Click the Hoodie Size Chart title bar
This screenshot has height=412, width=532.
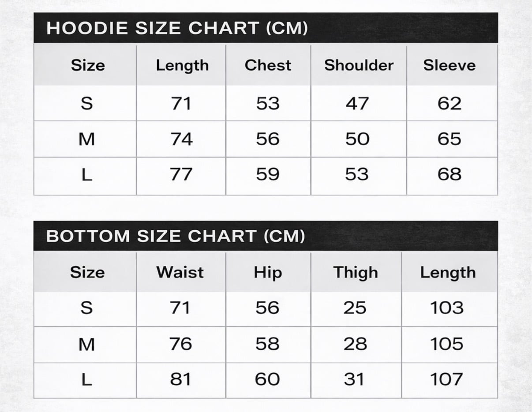pos(177,29)
